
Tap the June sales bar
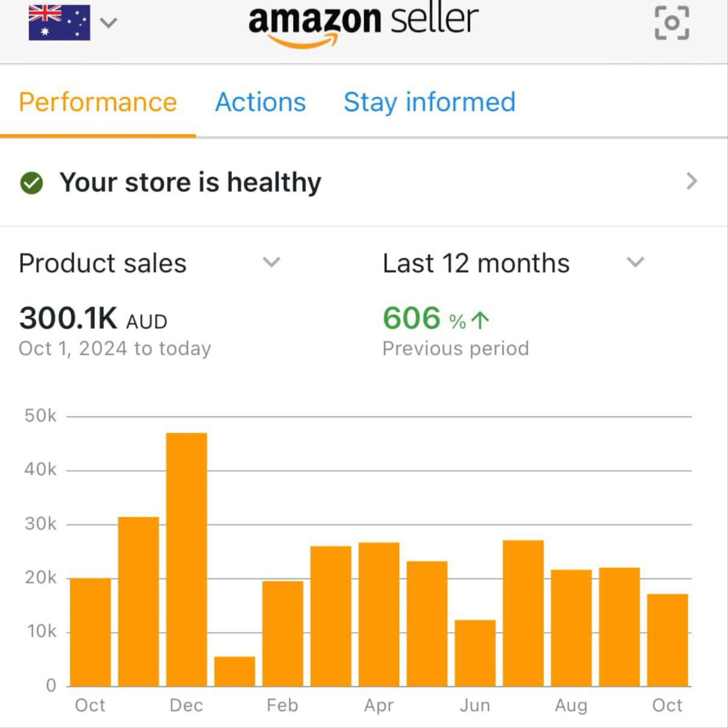point(475,653)
